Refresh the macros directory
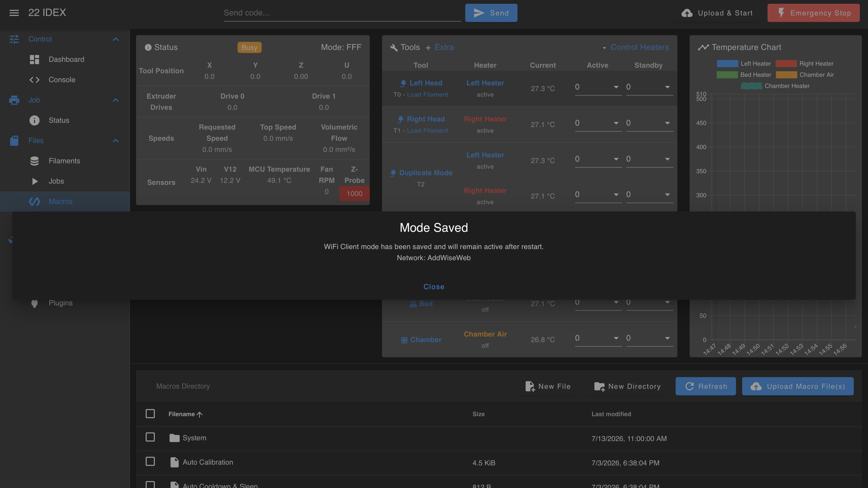868x488 pixels. click(706, 386)
